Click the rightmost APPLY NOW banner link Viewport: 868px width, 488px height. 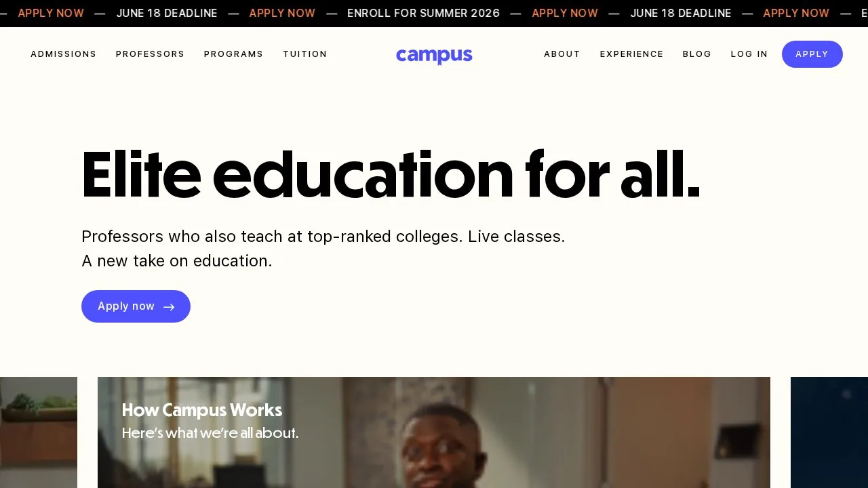tap(796, 14)
